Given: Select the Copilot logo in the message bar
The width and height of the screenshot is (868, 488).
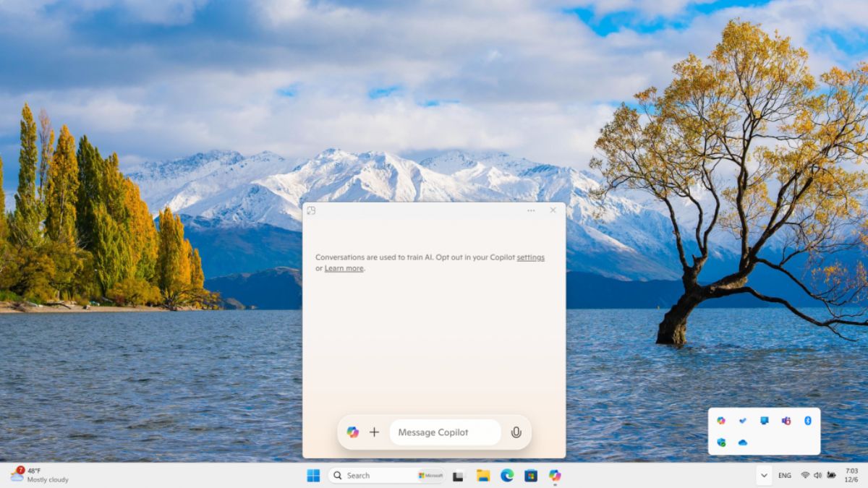Looking at the screenshot, I should click(x=352, y=432).
